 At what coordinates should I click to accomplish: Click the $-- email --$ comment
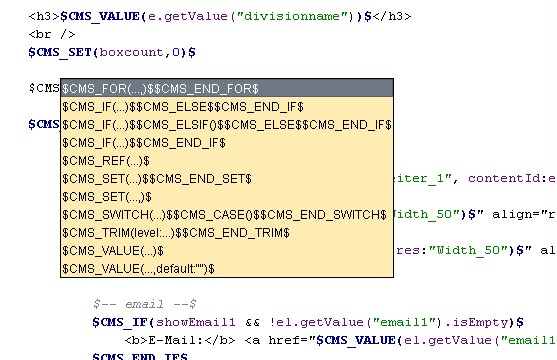145,304
